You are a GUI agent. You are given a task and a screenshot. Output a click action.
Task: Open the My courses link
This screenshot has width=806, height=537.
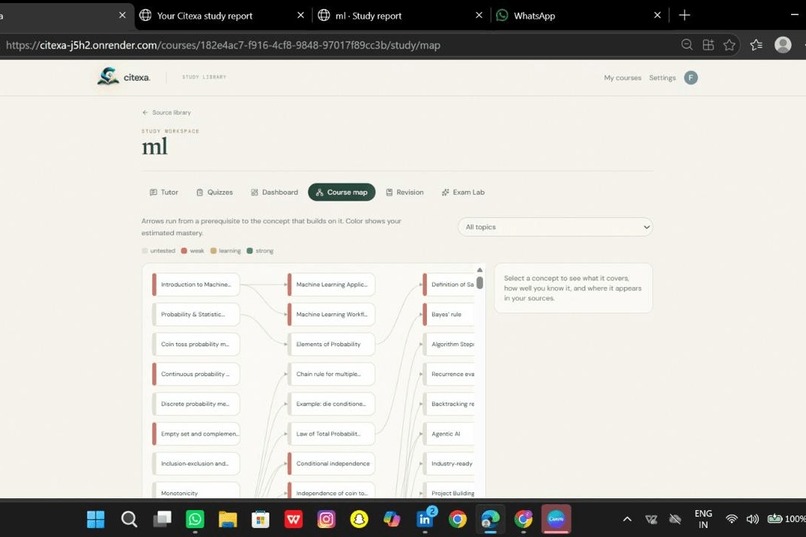coord(622,78)
